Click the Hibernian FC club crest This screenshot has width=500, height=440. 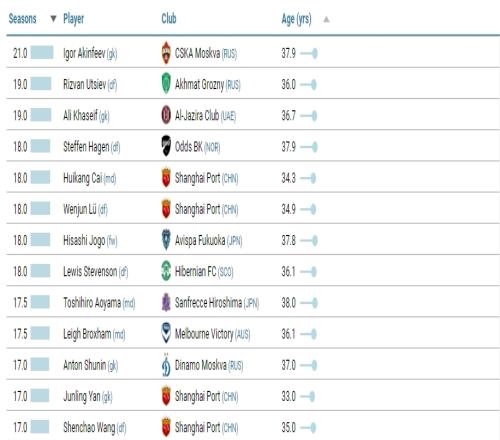tap(166, 271)
